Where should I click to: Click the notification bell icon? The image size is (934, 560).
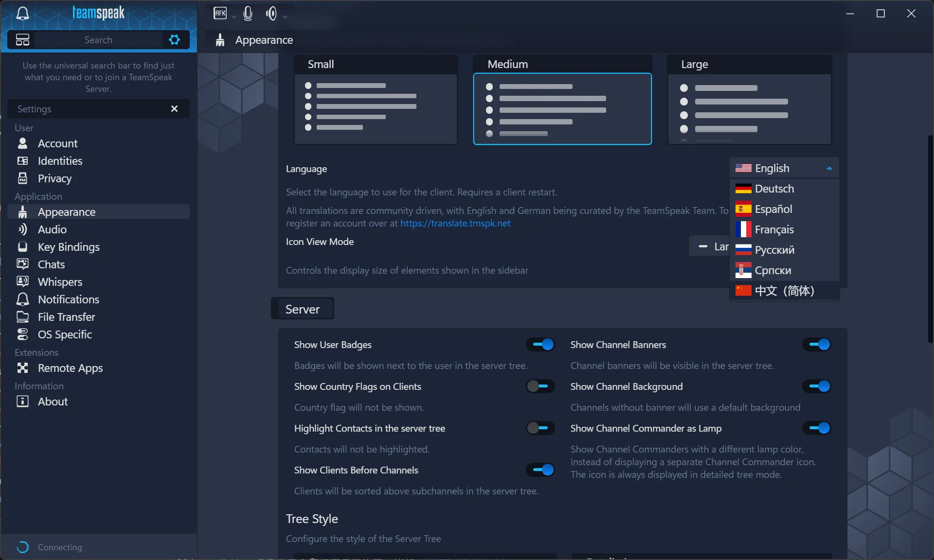22,13
